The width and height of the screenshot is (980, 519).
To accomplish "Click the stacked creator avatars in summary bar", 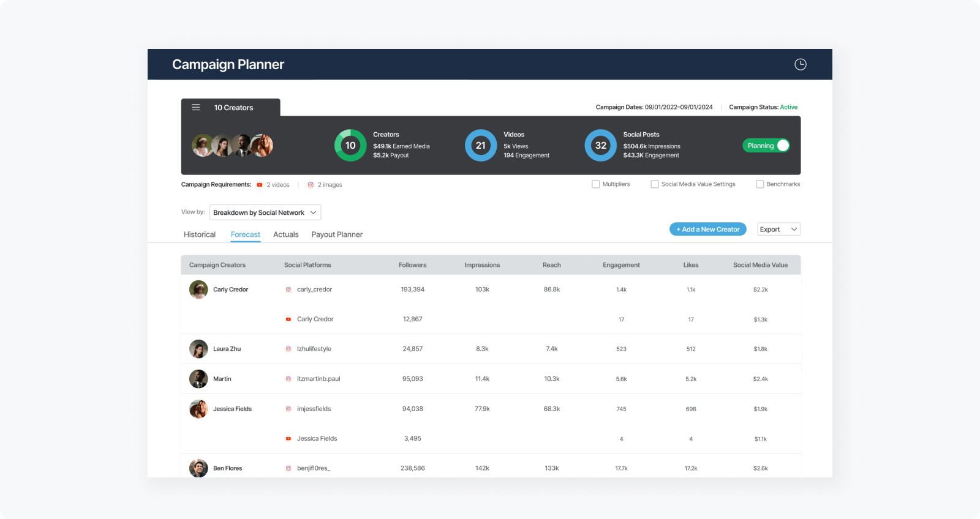I will [232, 145].
